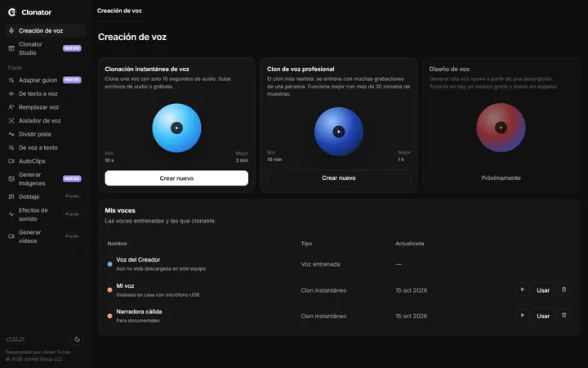The height and width of the screenshot is (368, 588).
Task: Click the version number v1.32.21
Action: [x=15, y=339]
